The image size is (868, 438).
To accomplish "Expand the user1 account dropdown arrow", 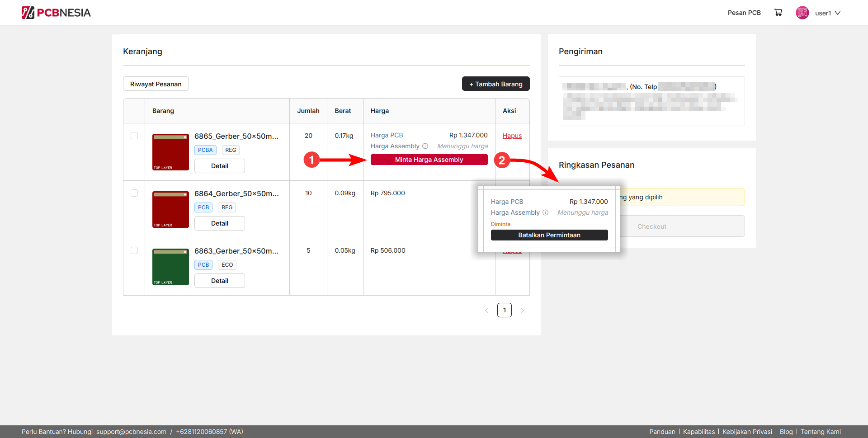I will 838,13.
